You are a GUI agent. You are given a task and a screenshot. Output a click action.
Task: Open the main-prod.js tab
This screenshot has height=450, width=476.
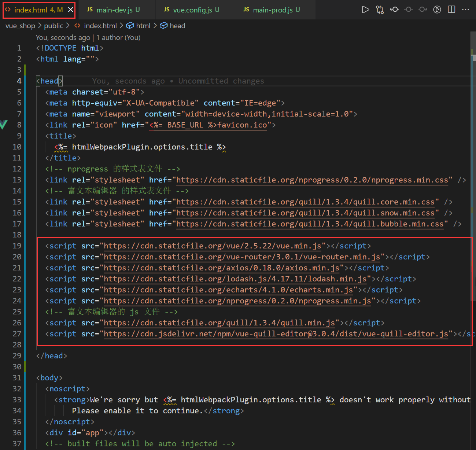(x=272, y=10)
